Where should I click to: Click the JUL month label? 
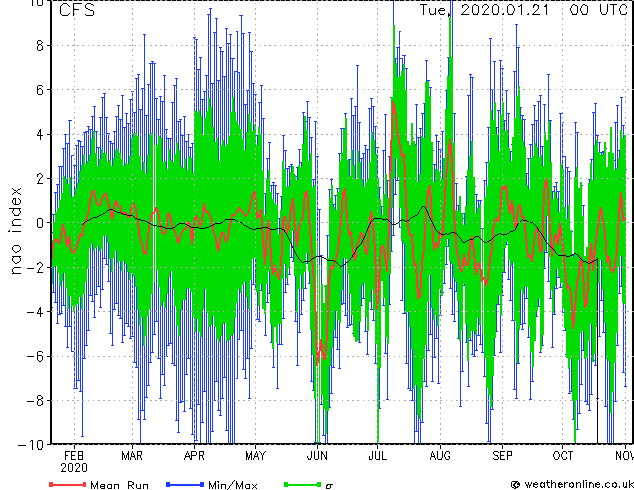377,456
